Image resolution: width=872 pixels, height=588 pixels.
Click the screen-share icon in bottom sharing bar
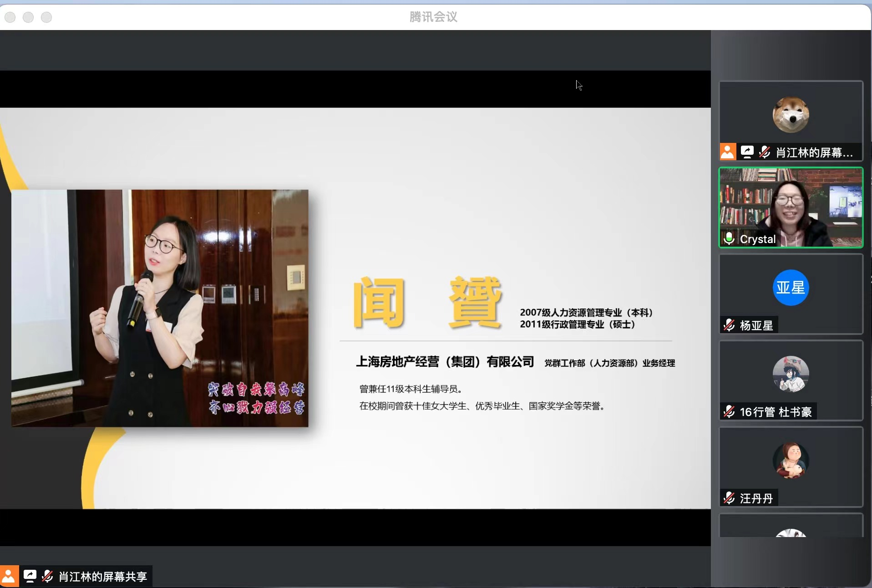pos(30,576)
